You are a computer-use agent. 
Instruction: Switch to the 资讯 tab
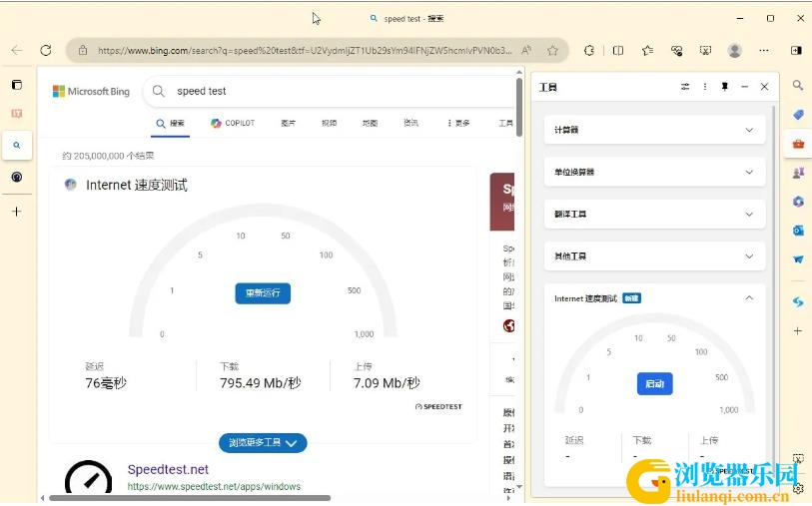point(410,123)
